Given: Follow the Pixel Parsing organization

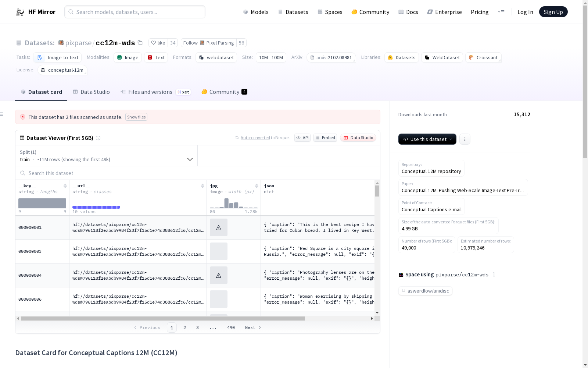Looking at the screenshot, I should click(209, 43).
